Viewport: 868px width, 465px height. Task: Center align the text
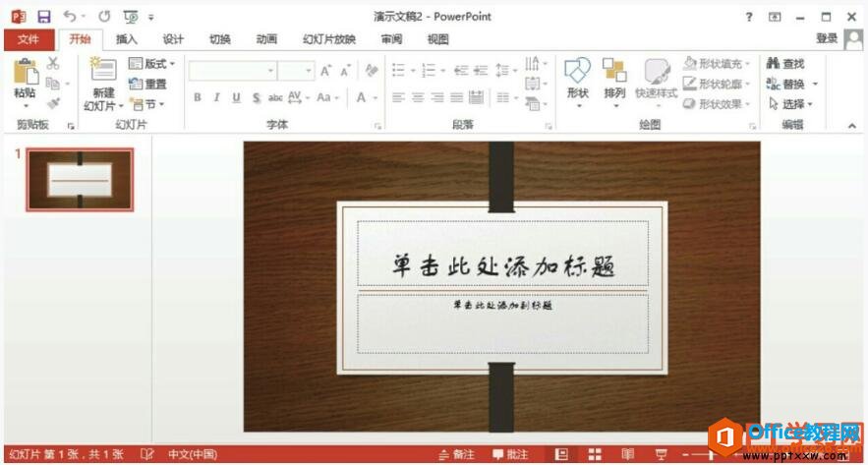coord(418,97)
